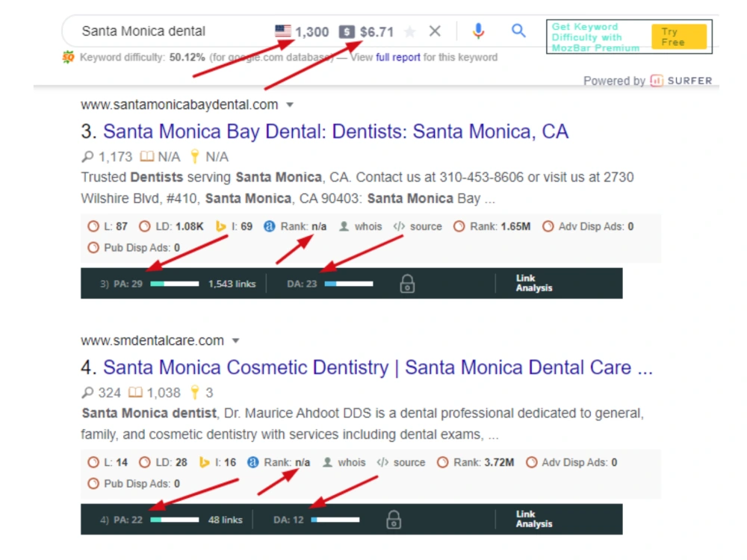
Task: Click Pub Disp Ads: 0 in result 4
Action: [134, 484]
